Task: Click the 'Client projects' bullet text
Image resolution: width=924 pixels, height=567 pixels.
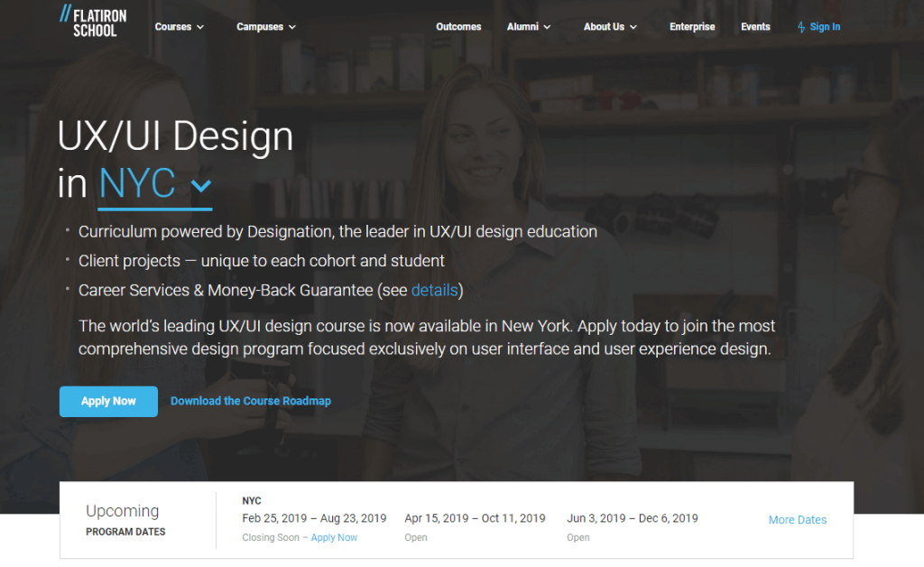Action: pyautogui.click(x=261, y=261)
